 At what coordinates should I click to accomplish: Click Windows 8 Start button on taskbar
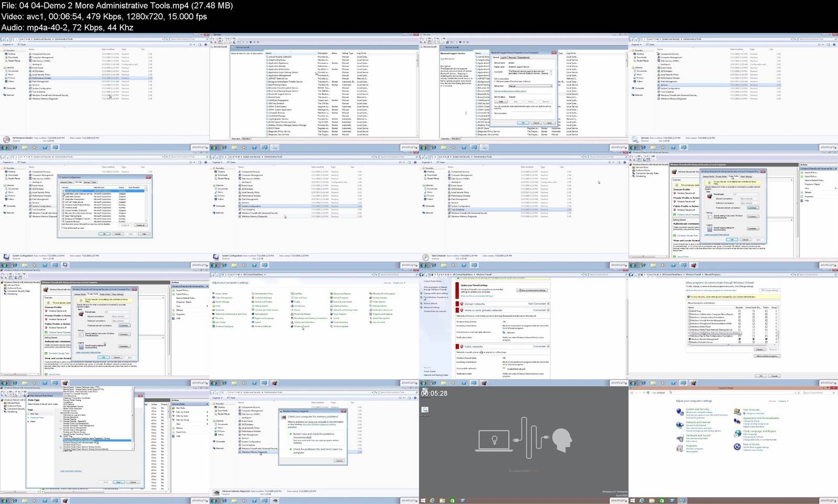tap(423, 500)
